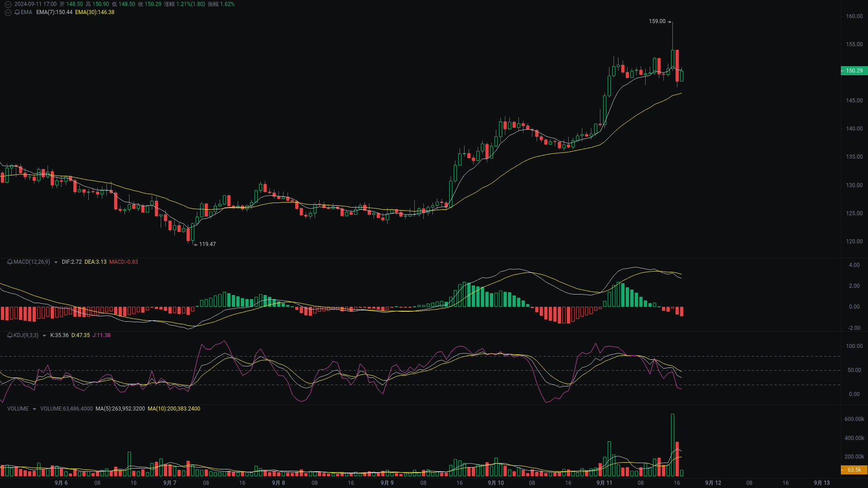Image resolution: width=868 pixels, height=488 pixels.
Task: Click the K:35.36 reading
Action: 59,335
